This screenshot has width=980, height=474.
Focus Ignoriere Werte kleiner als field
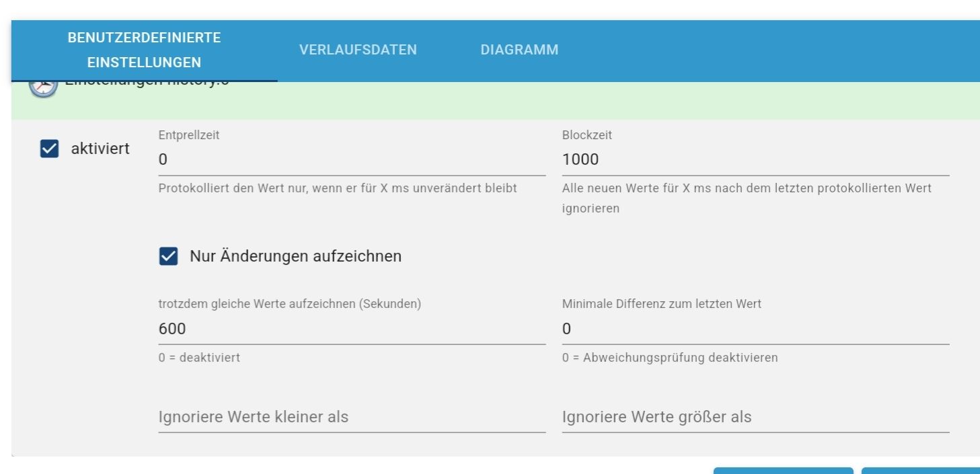352,418
